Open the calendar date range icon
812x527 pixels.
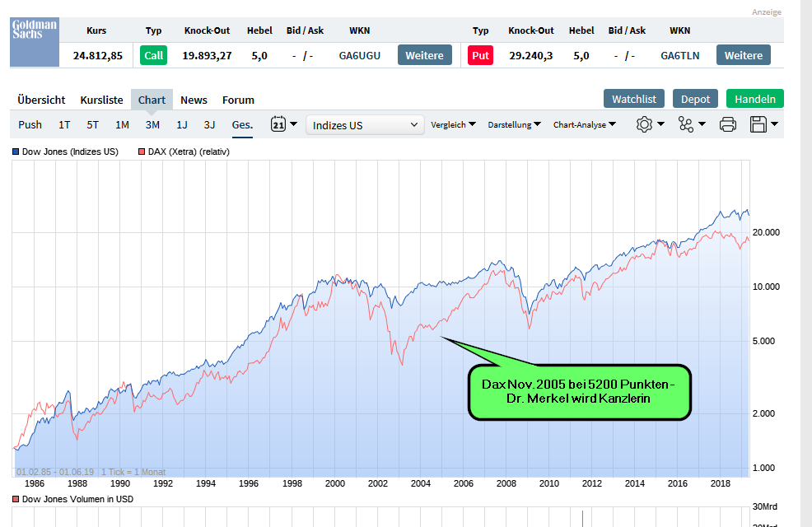(x=278, y=124)
